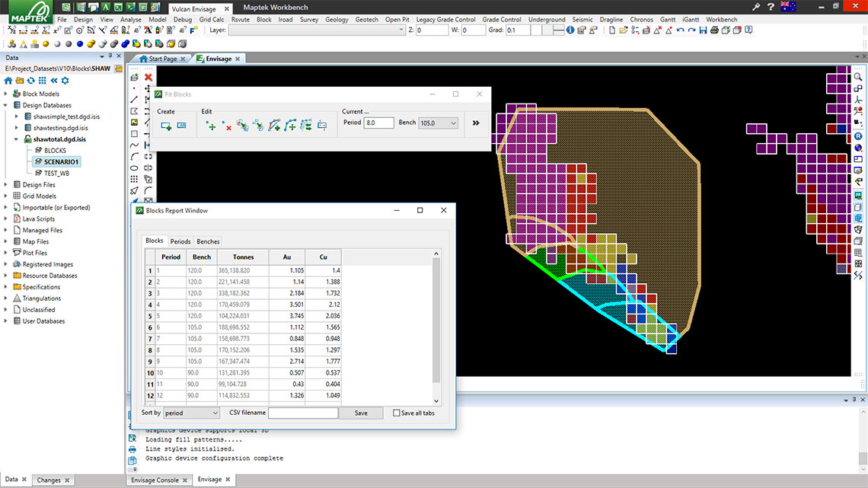Switch to the Benches tab
Image resolution: width=868 pixels, height=488 pixels.
(208, 242)
